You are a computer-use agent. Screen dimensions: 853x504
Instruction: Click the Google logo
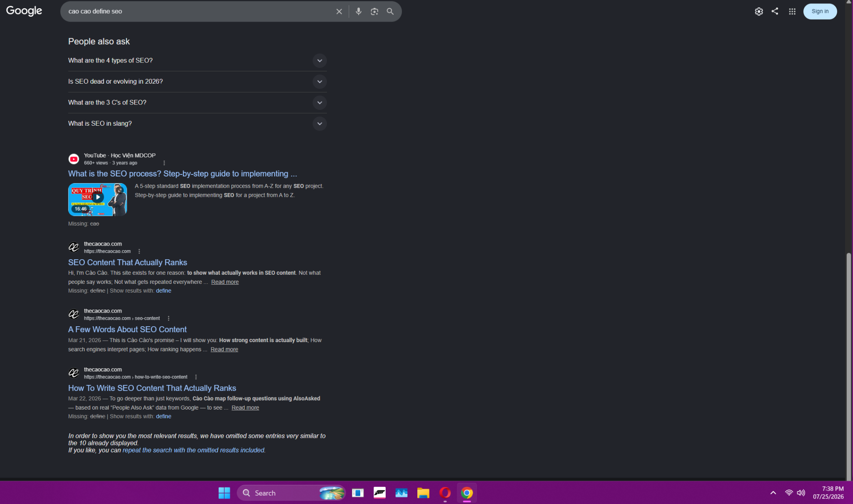(x=24, y=11)
